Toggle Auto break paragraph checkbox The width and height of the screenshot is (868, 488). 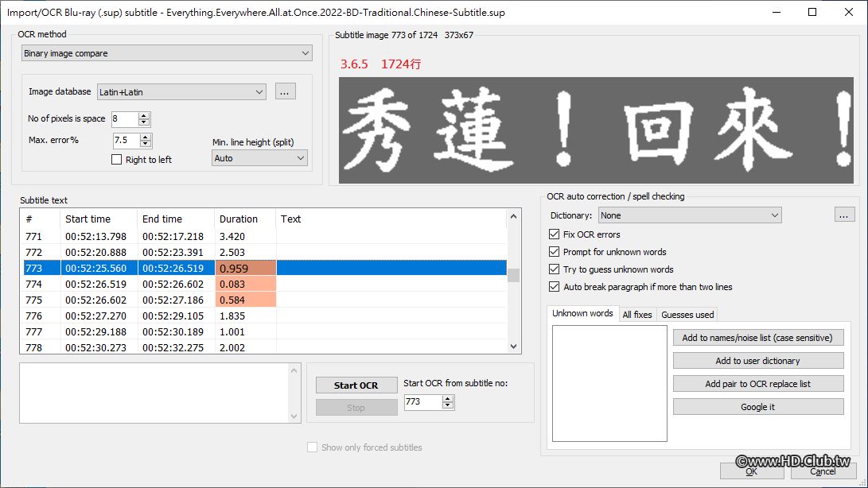point(554,287)
